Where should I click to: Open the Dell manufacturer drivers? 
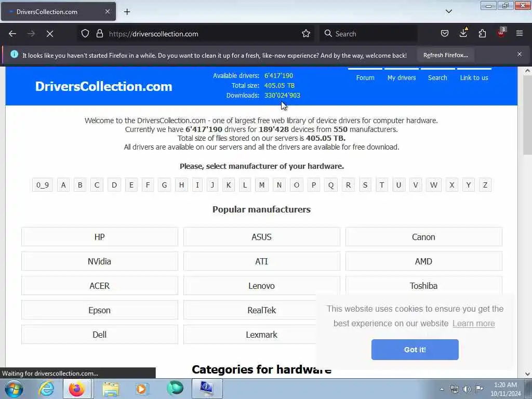coord(100,335)
